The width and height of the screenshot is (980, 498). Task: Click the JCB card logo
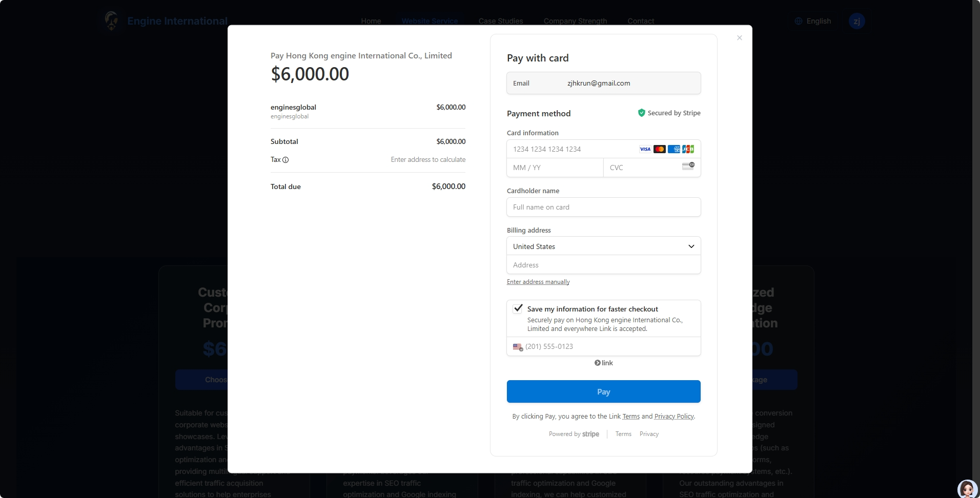click(688, 149)
